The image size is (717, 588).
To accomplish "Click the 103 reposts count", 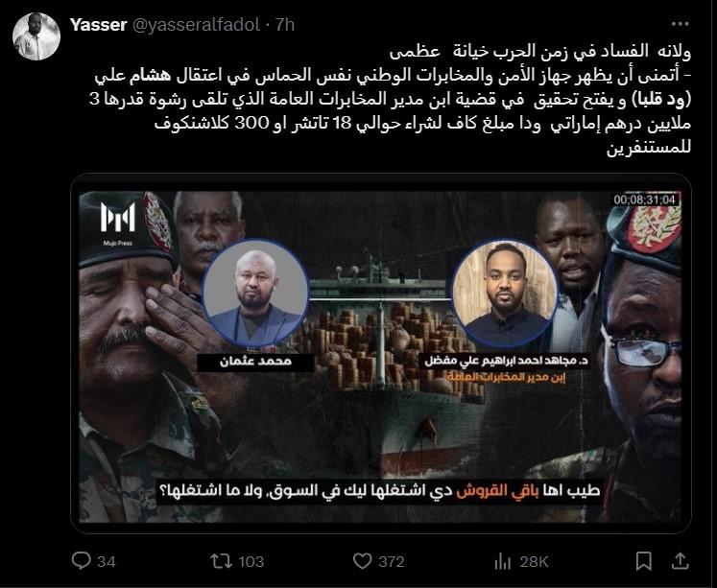I will (251, 561).
